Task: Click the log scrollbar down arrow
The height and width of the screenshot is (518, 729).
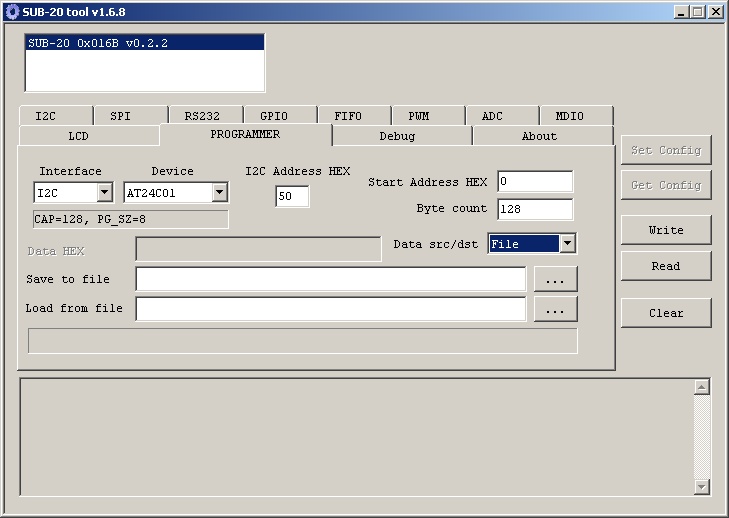Action: tap(702, 486)
